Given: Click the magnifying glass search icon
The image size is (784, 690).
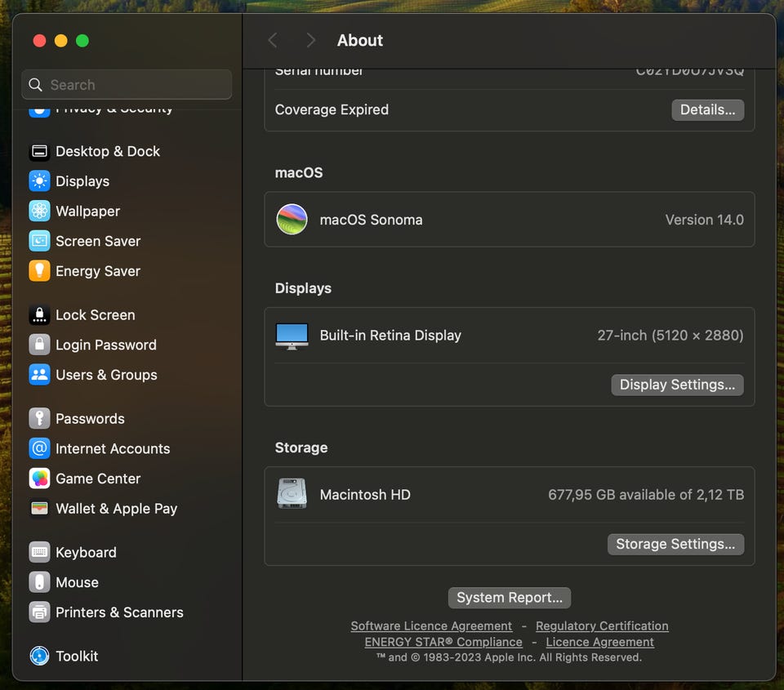Looking at the screenshot, I should point(35,84).
